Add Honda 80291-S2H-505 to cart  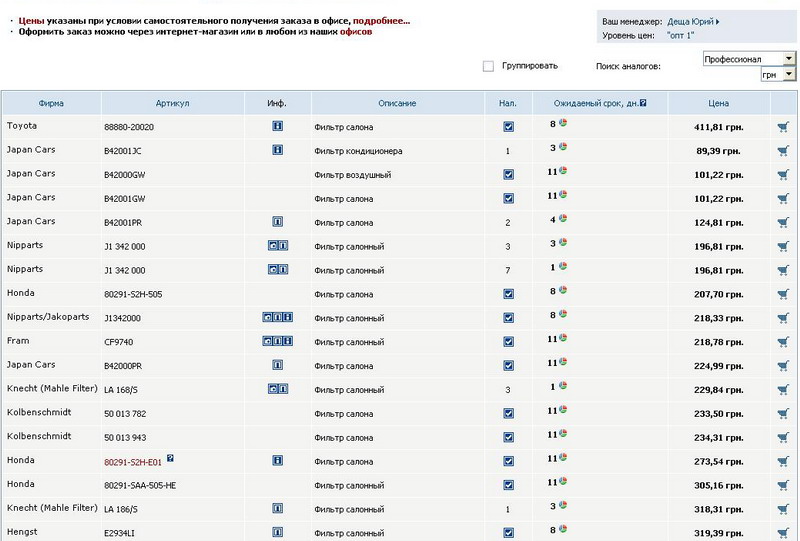point(783,294)
